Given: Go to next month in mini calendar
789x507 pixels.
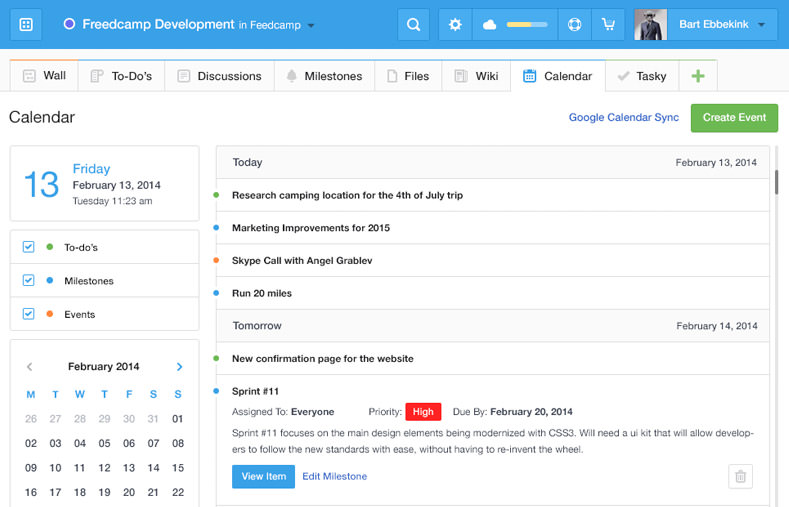Looking at the screenshot, I should tap(179, 367).
